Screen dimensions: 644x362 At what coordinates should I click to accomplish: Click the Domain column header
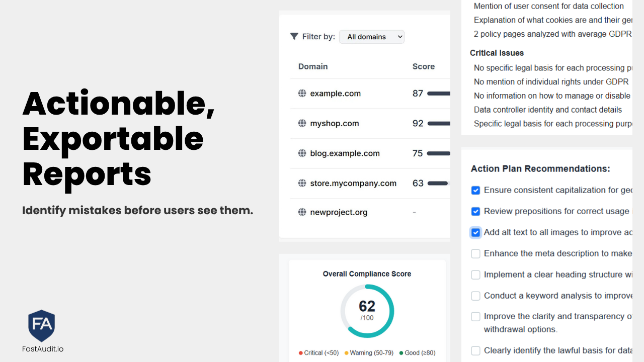(313, 66)
